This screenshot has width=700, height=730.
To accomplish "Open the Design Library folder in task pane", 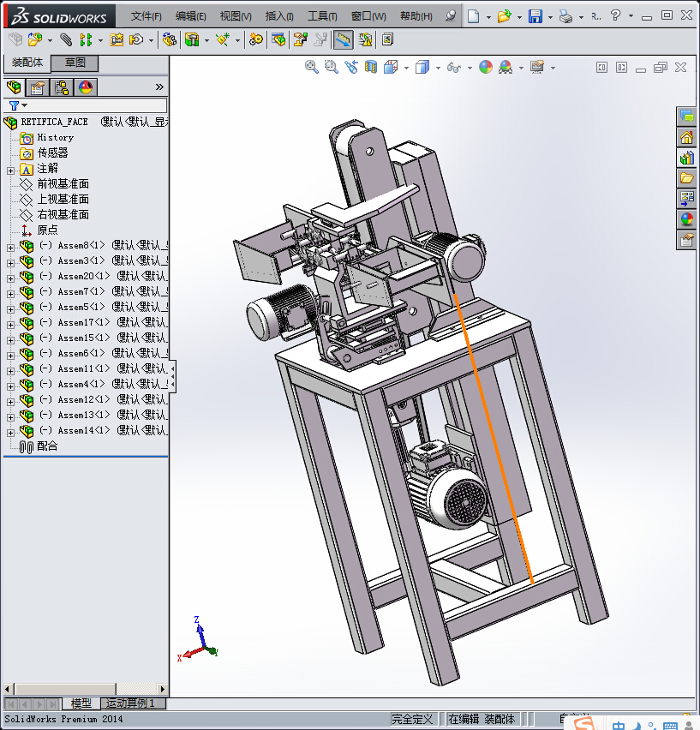I will coord(686,178).
